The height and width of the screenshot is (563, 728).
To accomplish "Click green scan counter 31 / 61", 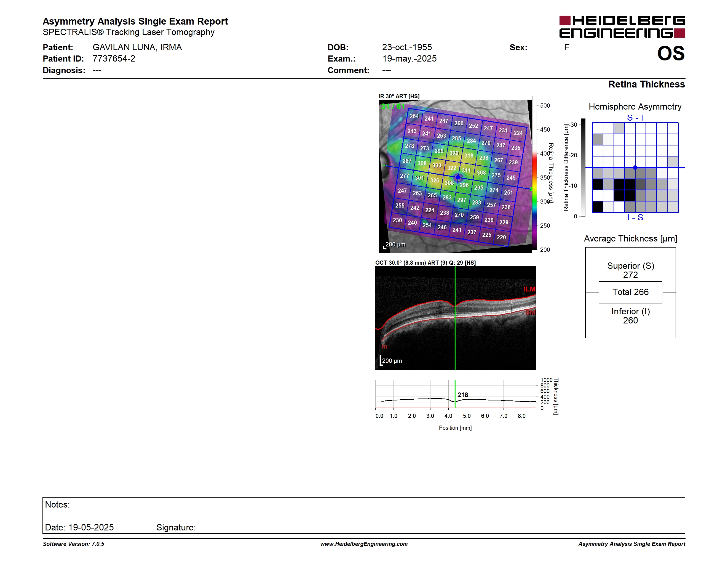I will pos(393,107).
